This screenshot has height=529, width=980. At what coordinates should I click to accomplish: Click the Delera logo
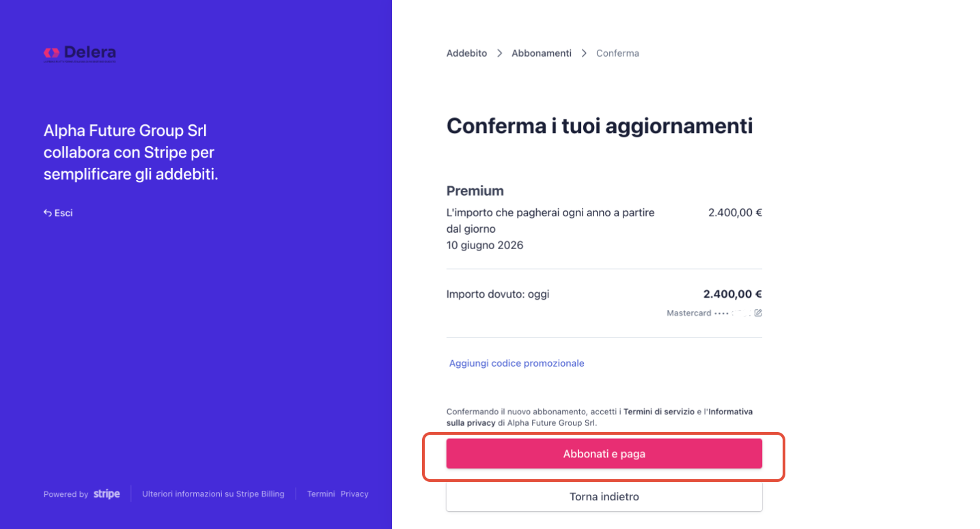point(80,53)
